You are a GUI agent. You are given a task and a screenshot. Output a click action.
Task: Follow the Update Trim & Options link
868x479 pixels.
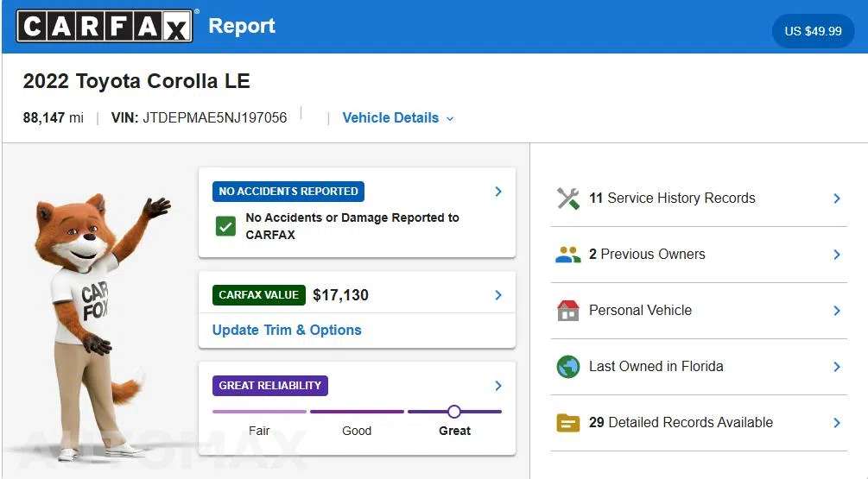(287, 331)
